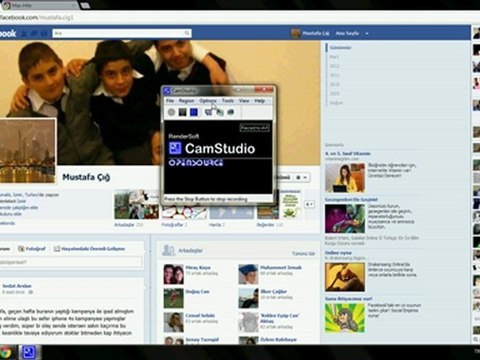Open the Fotoğraflar thumbnail tile
This screenshot has width=480, height=360.
pos(184,213)
